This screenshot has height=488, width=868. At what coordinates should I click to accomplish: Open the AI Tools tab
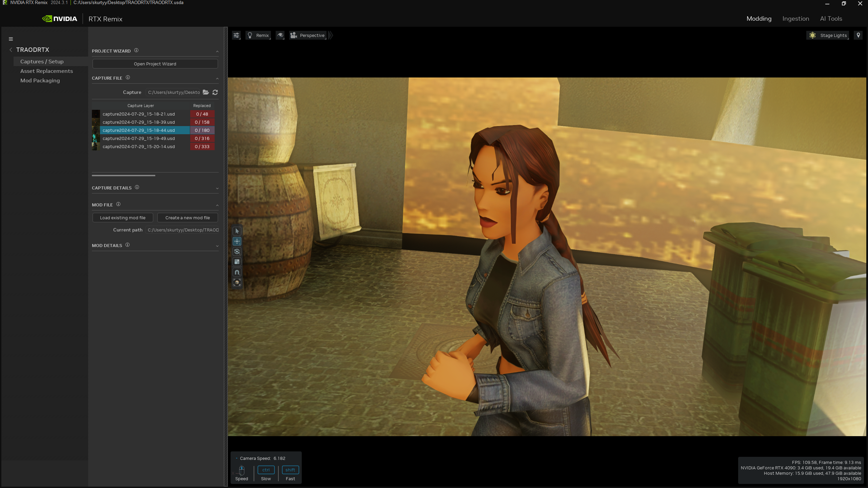831,19
